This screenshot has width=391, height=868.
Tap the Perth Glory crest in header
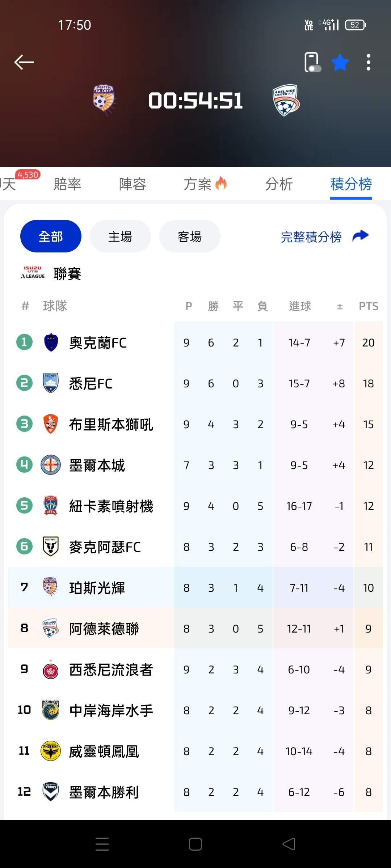click(x=104, y=100)
